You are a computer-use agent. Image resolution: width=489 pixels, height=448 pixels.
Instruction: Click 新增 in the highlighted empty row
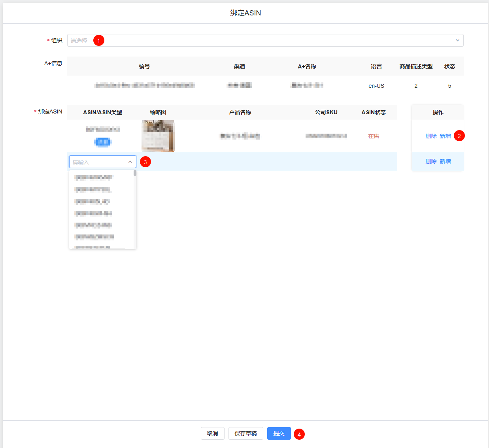coord(445,161)
